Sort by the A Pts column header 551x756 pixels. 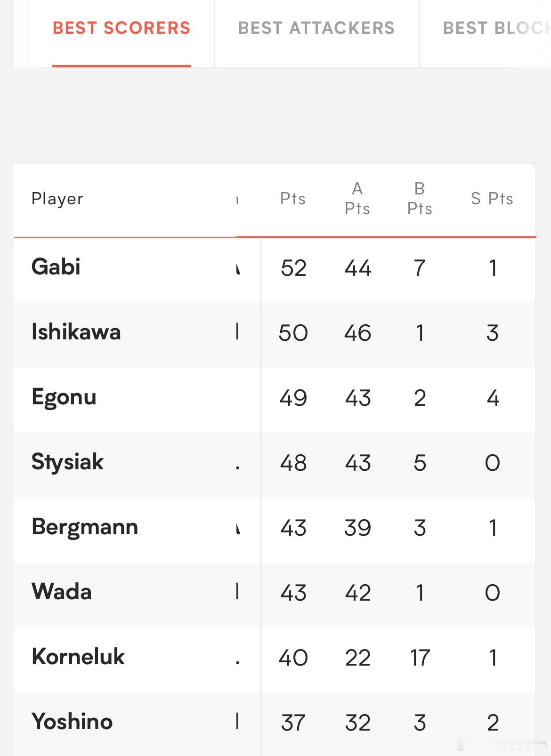pyautogui.click(x=357, y=199)
